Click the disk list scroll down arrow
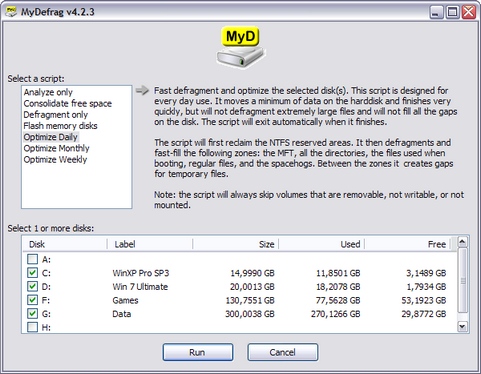The width and height of the screenshot is (481, 374). pos(462,326)
